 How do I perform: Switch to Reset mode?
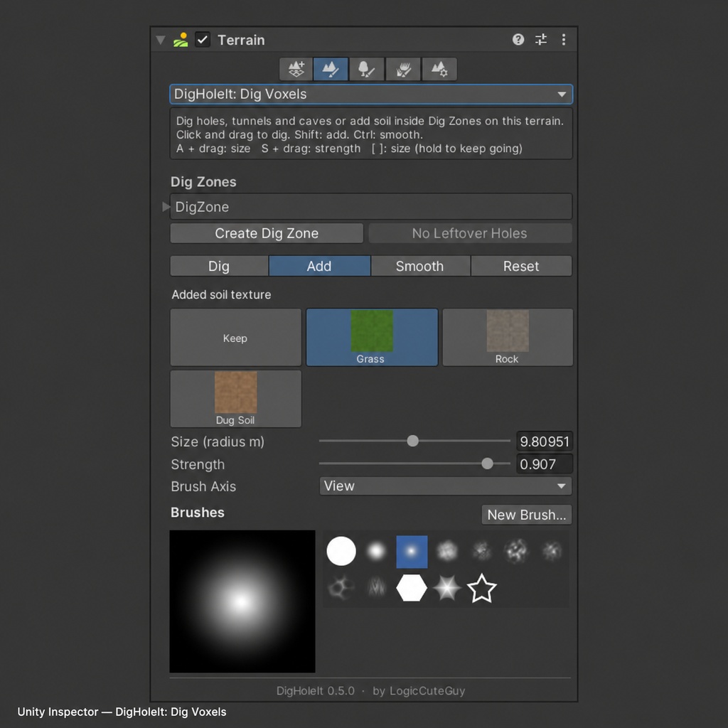[x=521, y=266]
